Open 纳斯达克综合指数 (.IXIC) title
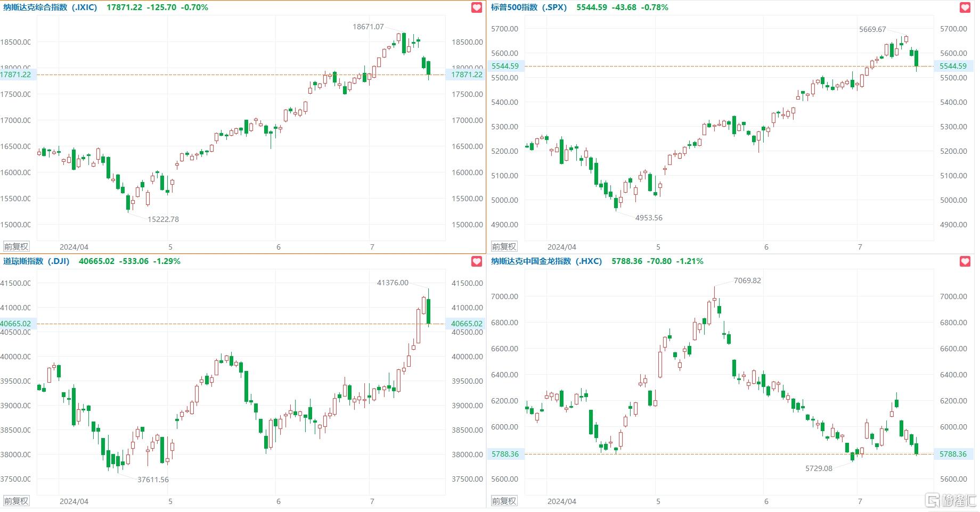Image resolution: width=980 pixels, height=512 pixels. (50, 7)
